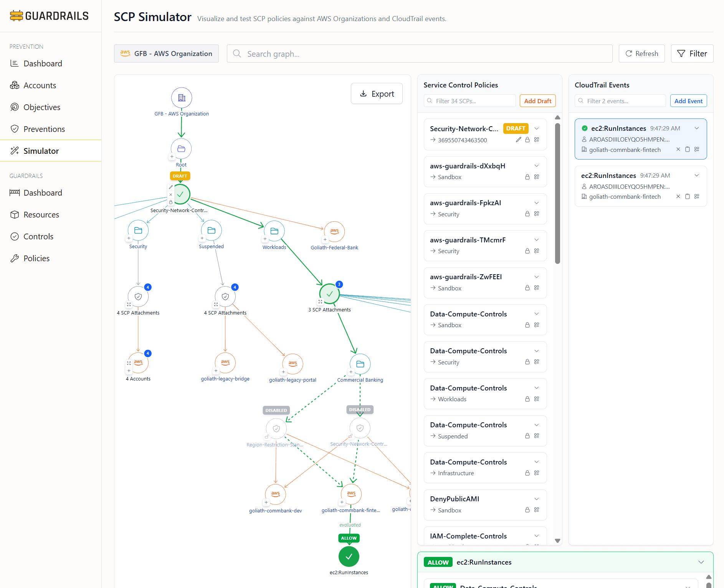Expand the second ec2:RunInstances CloudTrail event

697,175
